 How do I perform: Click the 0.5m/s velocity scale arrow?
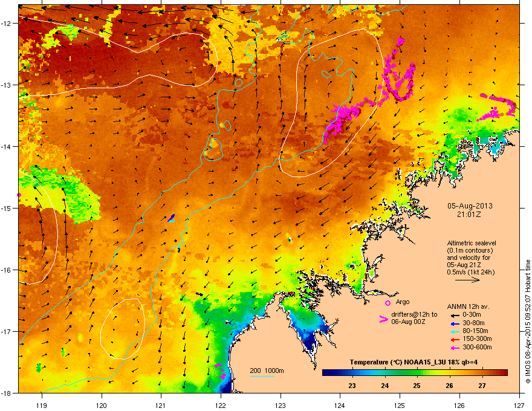[x=467, y=280]
